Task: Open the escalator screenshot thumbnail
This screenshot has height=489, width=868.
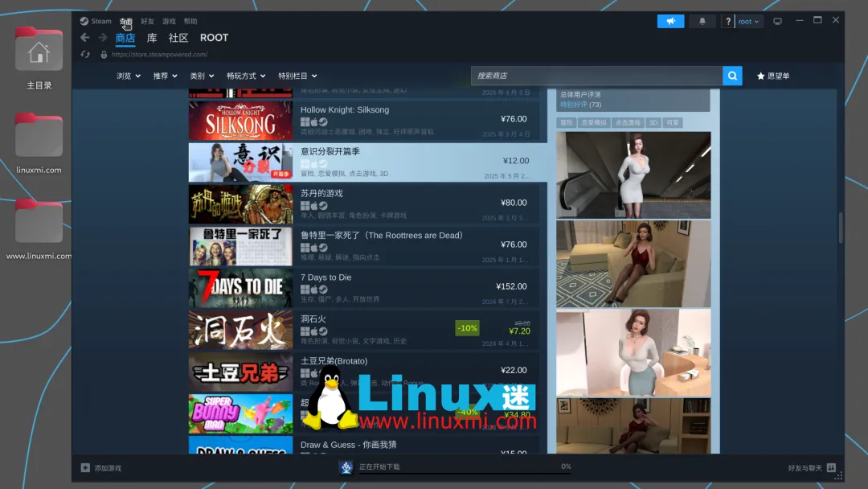Action: click(x=633, y=175)
